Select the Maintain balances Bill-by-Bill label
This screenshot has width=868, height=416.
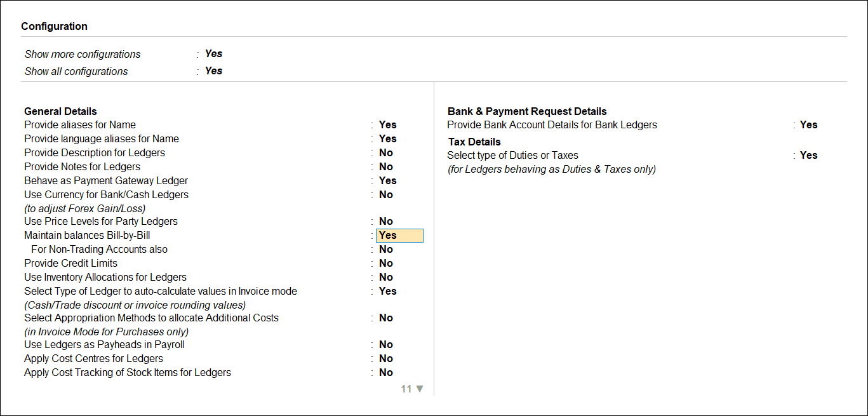[x=87, y=236]
